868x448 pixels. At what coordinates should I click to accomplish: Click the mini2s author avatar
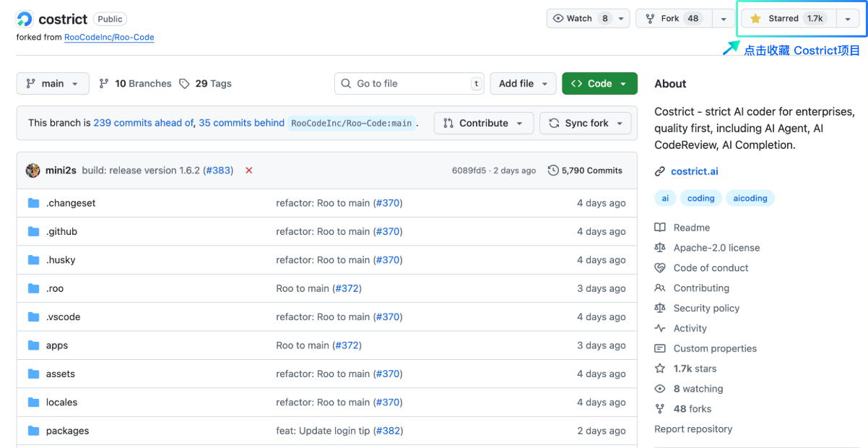tap(32, 171)
